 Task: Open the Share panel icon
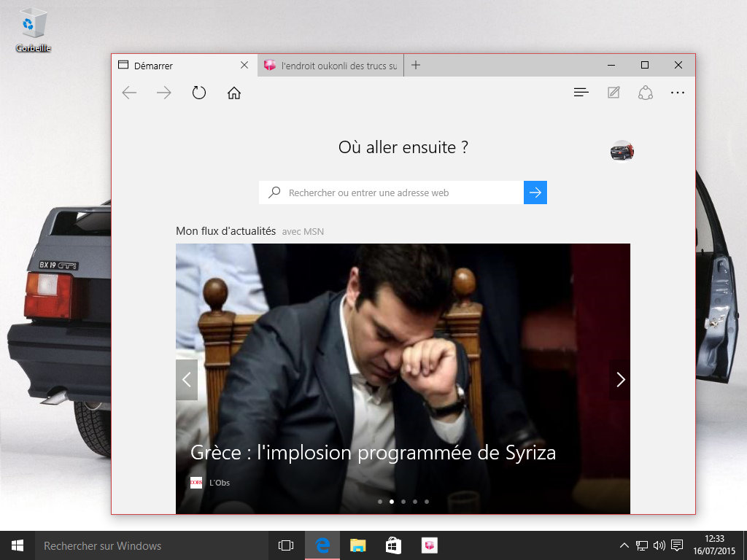click(x=645, y=93)
